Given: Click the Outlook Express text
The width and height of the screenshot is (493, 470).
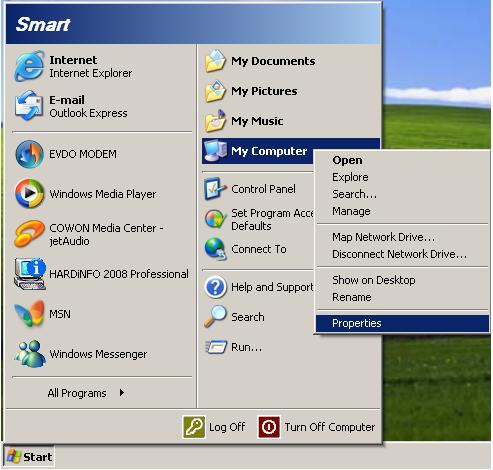Looking at the screenshot, I should pos(88,113).
